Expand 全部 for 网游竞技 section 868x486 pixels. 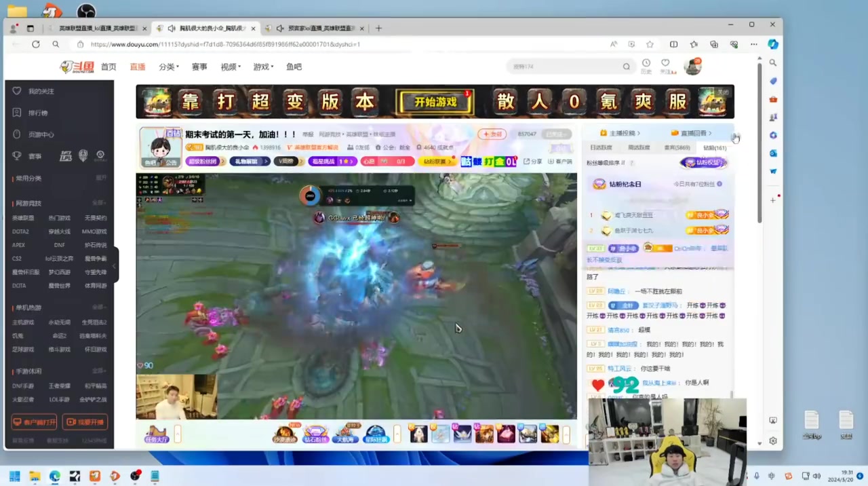click(x=99, y=203)
